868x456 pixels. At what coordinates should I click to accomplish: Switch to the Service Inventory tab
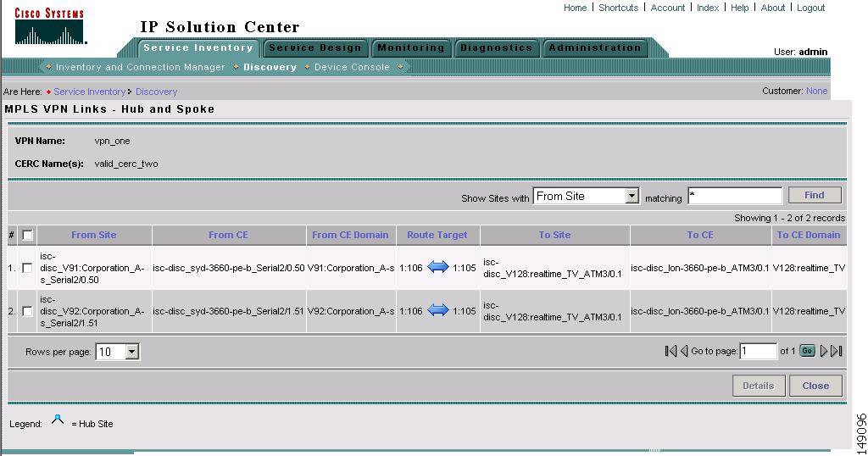click(x=198, y=47)
